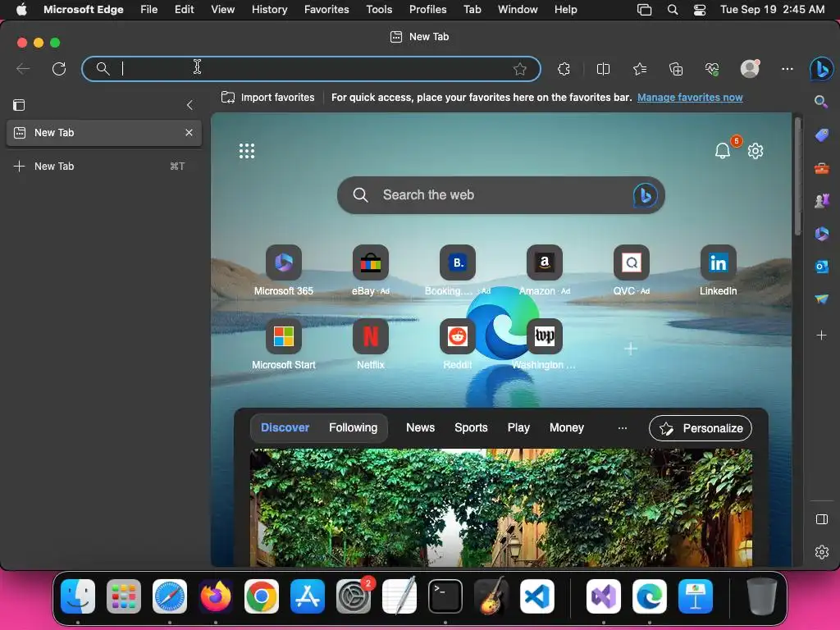This screenshot has height=630, width=840.
Task: Open sidebar Outlook icon
Action: (821, 267)
